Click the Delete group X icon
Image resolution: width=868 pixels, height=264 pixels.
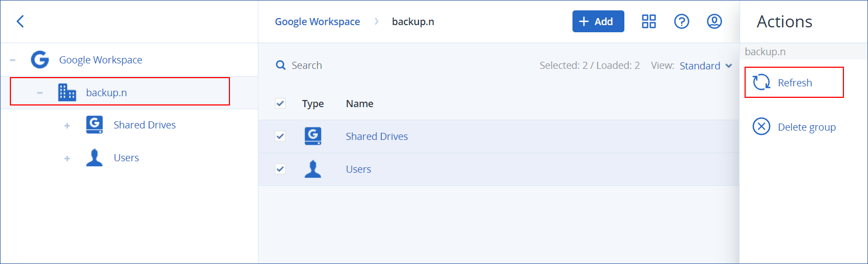(x=761, y=127)
